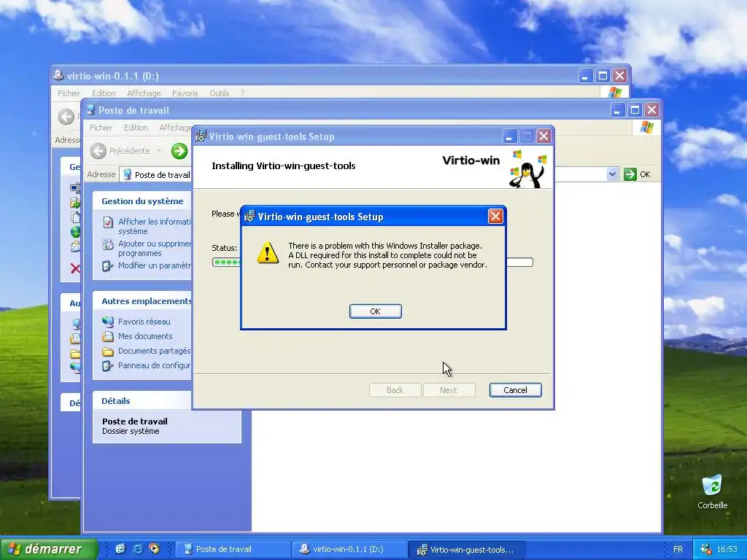Click the démarrer Start button
Screen dimensions: 747x560
tap(49, 549)
